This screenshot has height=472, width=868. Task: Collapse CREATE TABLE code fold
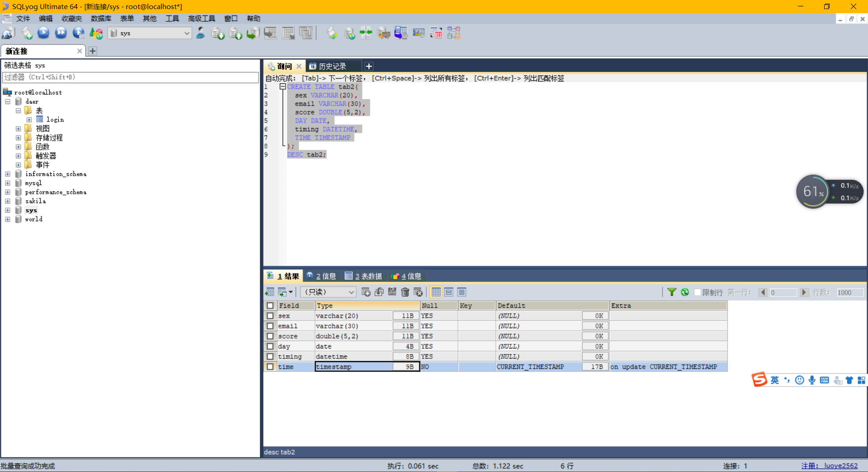pyautogui.click(x=283, y=86)
